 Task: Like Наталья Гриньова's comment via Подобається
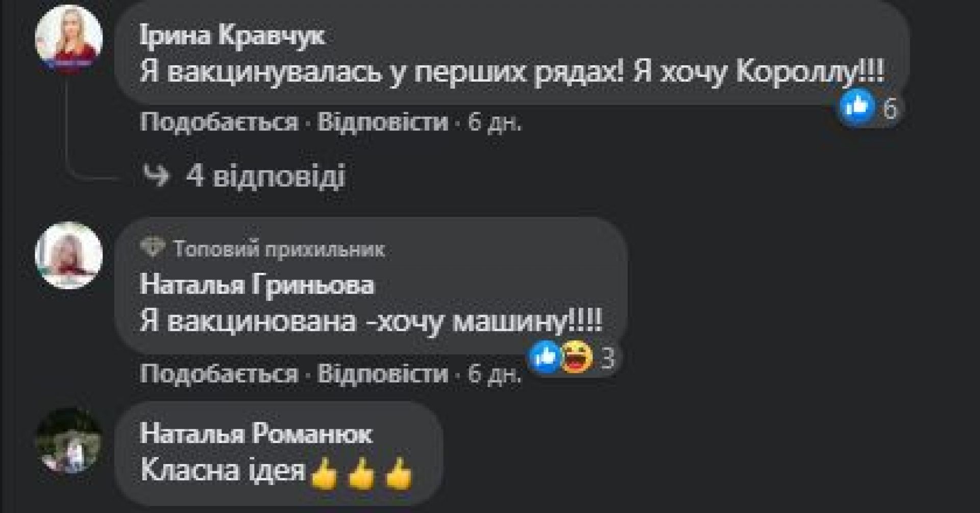coord(219,374)
